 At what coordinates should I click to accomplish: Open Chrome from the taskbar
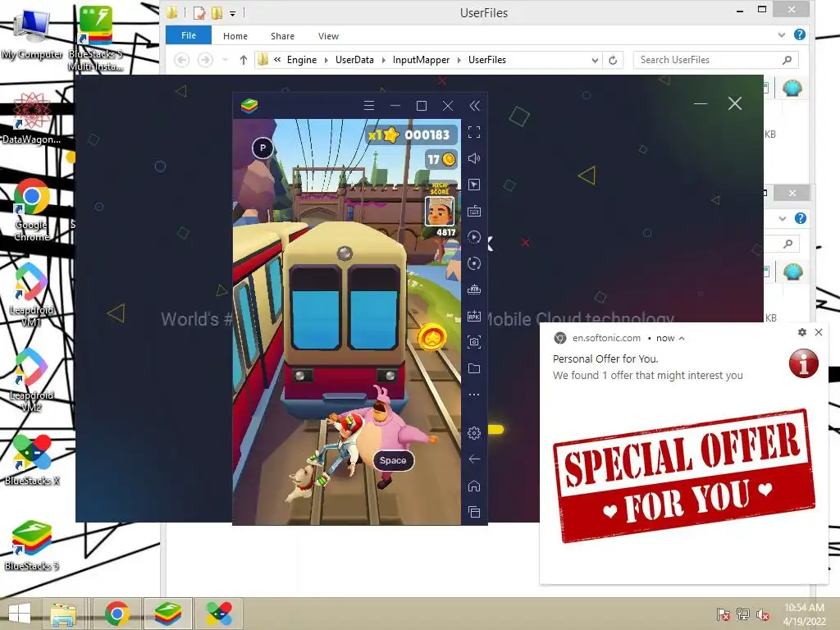click(x=116, y=614)
